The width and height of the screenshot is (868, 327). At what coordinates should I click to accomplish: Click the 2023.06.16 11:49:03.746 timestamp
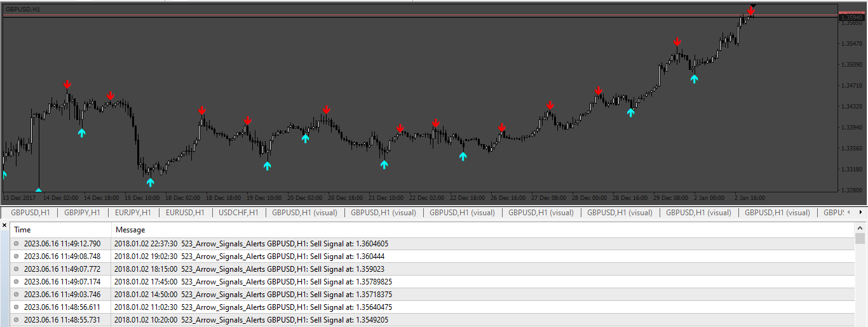pyautogui.click(x=62, y=295)
